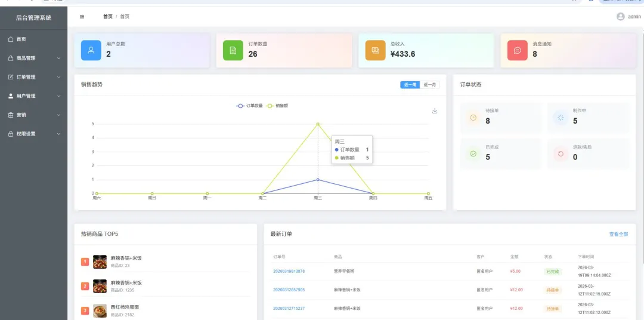644x320 pixels.
Task: Open order 20260312715237
Action: (x=289, y=309)
